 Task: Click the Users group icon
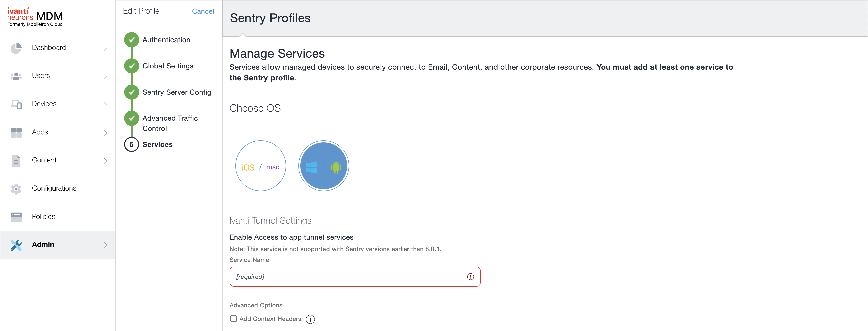point(16,76)
